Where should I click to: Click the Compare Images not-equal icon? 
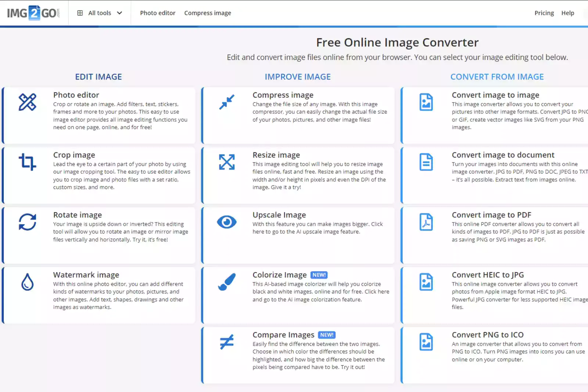226,342
